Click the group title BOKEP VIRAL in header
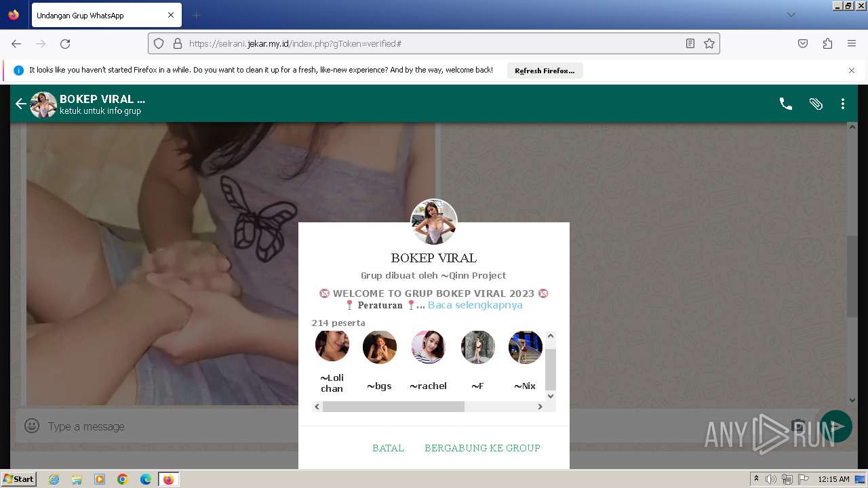 coord(102,99)
